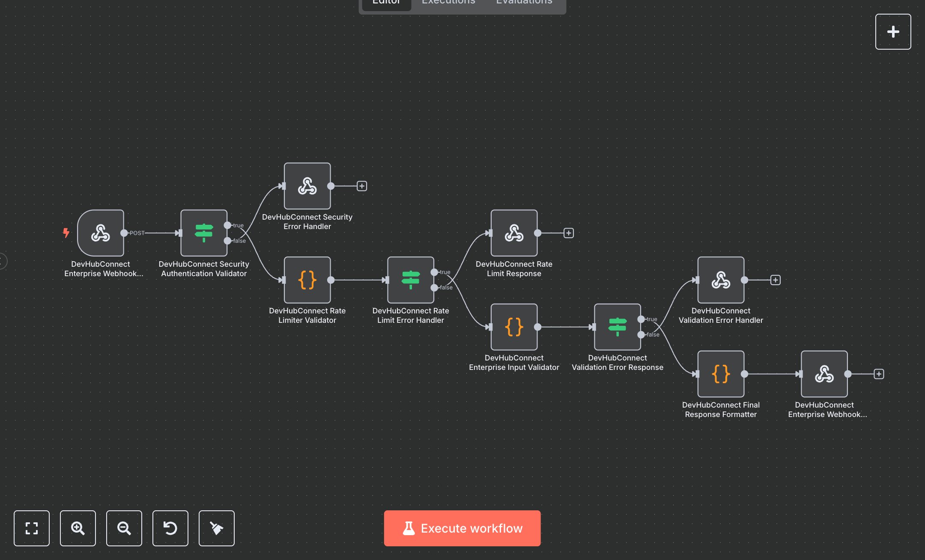The width and height of the screenshot is (925, 560).
Task: Open the DevHubConnect Enterprise Input Validator node
Action: (x=513, y=327)
